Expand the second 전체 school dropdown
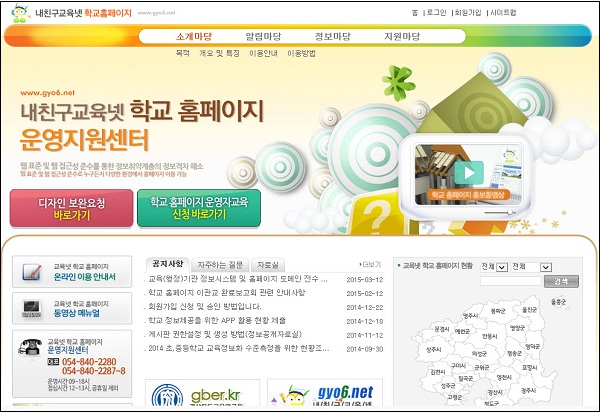The width and height of the screenshot is (600, 413). [537, 267]
